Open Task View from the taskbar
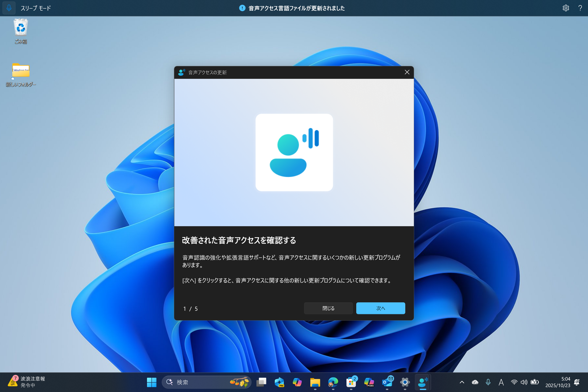588x392 pixels. 261,382
